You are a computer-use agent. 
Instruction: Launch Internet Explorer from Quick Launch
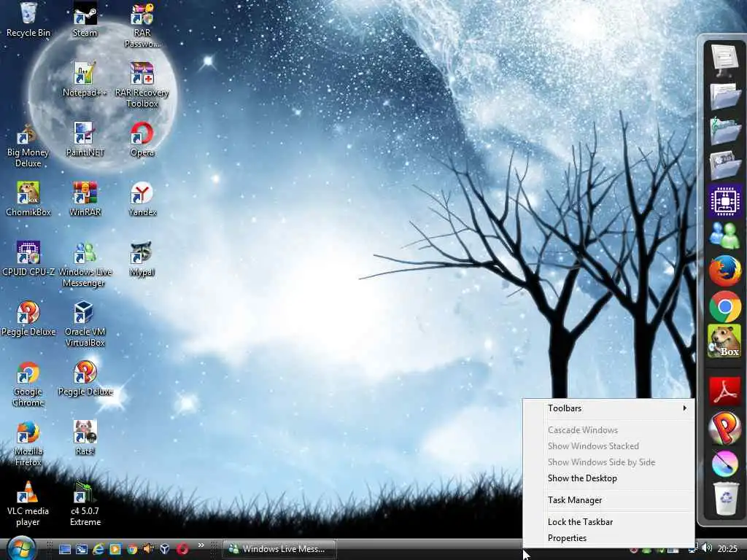click(98, 549)
